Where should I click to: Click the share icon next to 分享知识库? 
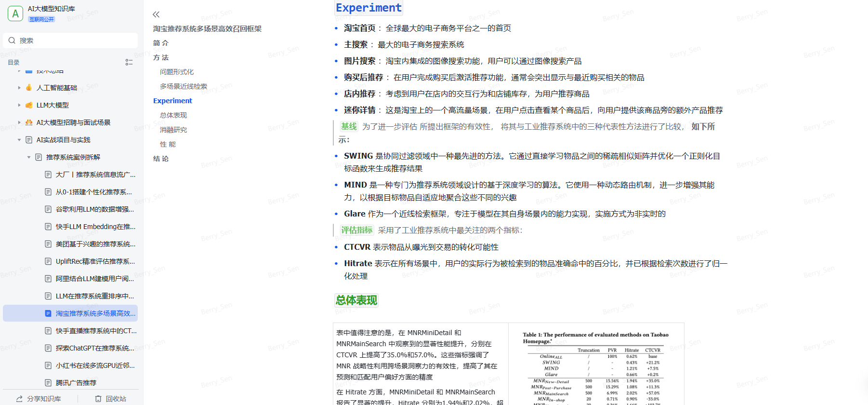point(20,399)
